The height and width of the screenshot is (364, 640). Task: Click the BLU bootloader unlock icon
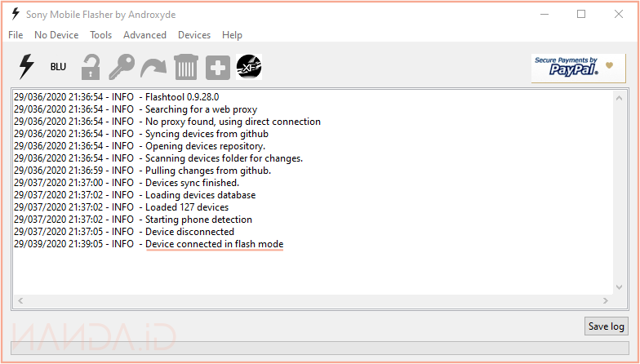(x=58, y=67)
